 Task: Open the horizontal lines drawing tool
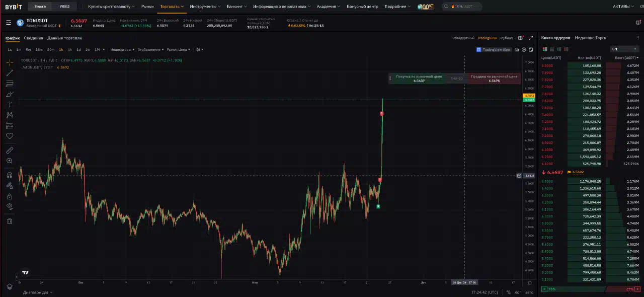coord(10,84)
